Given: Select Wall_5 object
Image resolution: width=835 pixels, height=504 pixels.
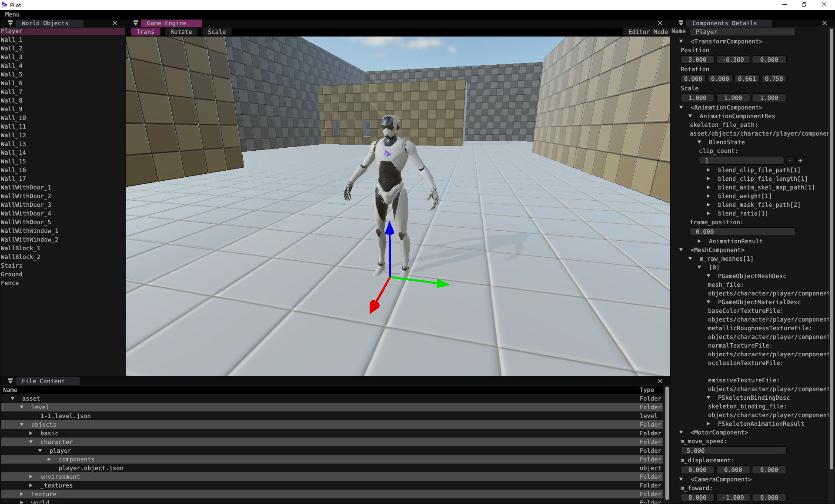Looking at the screenshot, I should [x=63, y=74].
